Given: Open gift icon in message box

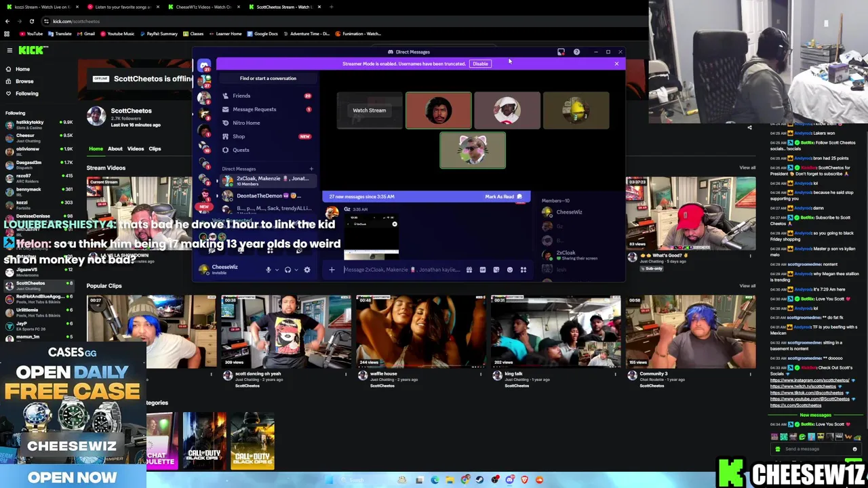Looking at the screenshot, I should (469, 270).
